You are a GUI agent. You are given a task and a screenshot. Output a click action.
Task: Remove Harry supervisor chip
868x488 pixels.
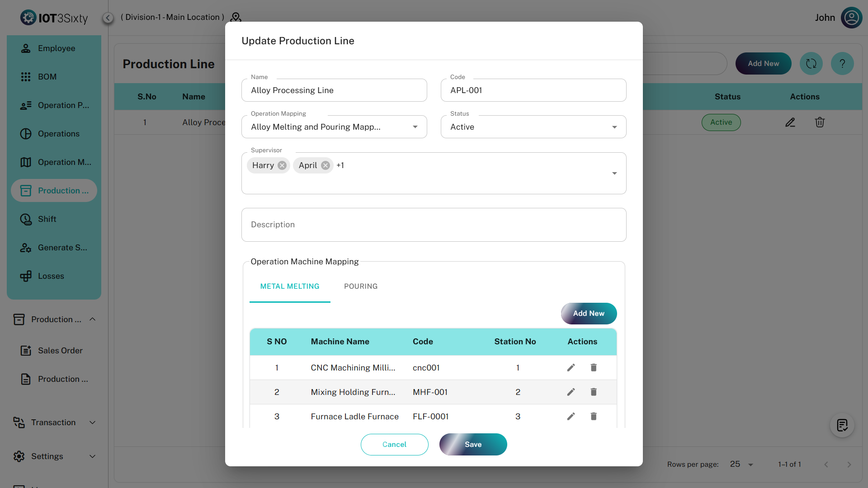[x=282, y=165]
